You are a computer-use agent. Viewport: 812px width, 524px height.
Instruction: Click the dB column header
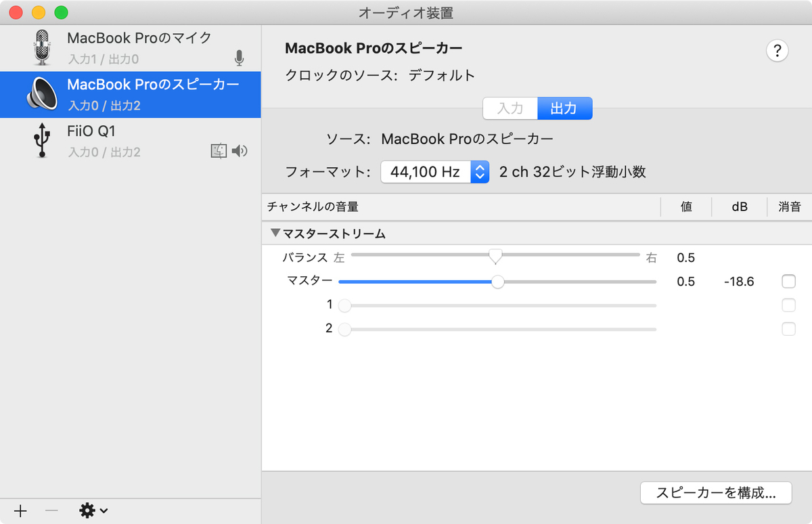[740, 207]
